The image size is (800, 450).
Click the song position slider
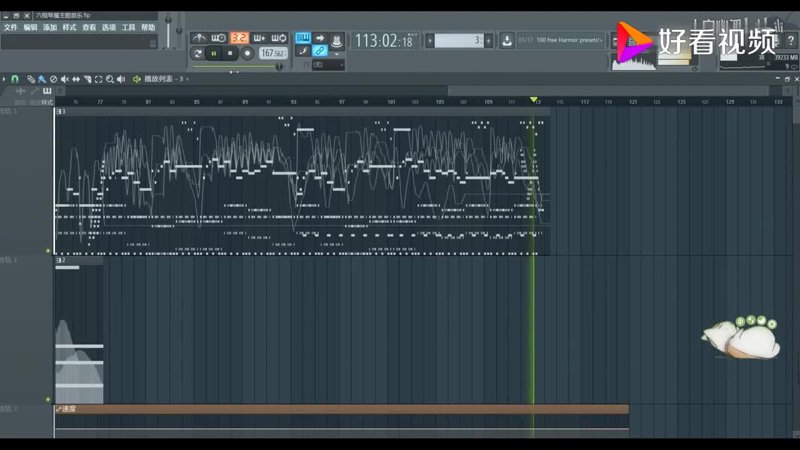pyautogui.click(x=237, y=66)
